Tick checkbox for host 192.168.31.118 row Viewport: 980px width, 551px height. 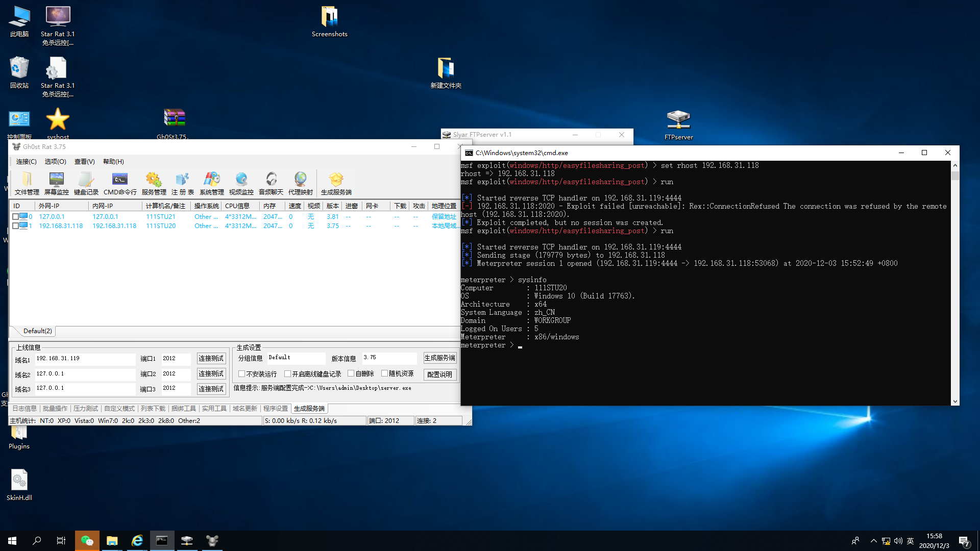[x=16, y=226]
